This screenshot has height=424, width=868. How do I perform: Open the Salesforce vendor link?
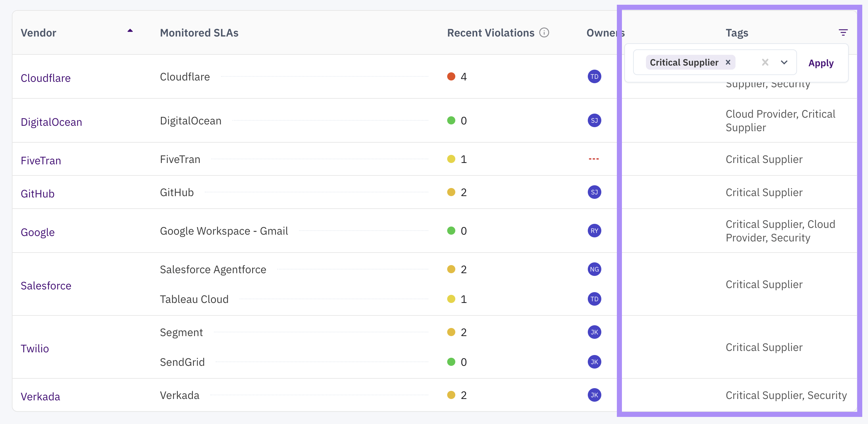pos(46,286)
